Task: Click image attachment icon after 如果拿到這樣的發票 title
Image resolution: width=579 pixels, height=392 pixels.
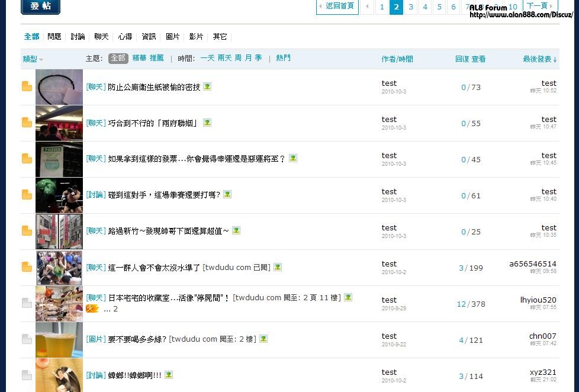Action: [293, 158]
